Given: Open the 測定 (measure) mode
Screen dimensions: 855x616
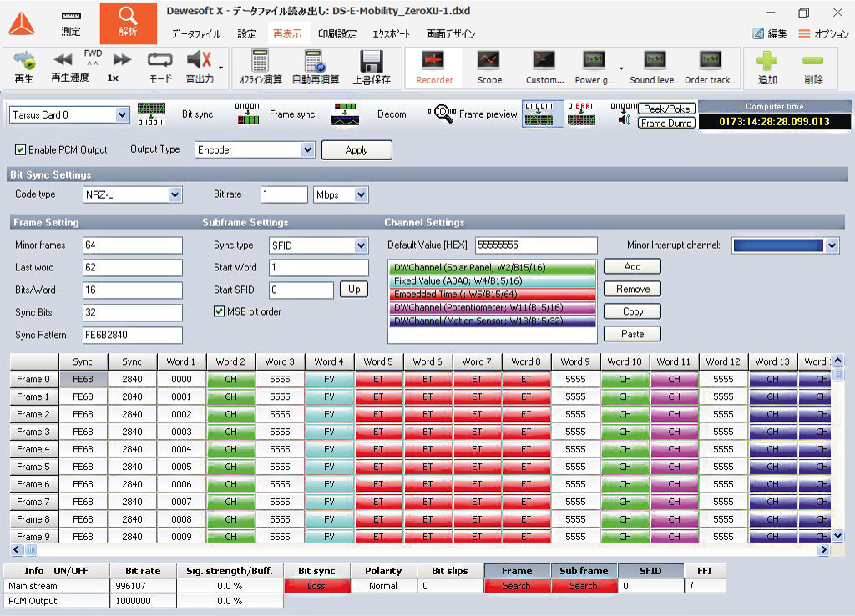Looking at the screenshot, I should [x=71, y=23].
